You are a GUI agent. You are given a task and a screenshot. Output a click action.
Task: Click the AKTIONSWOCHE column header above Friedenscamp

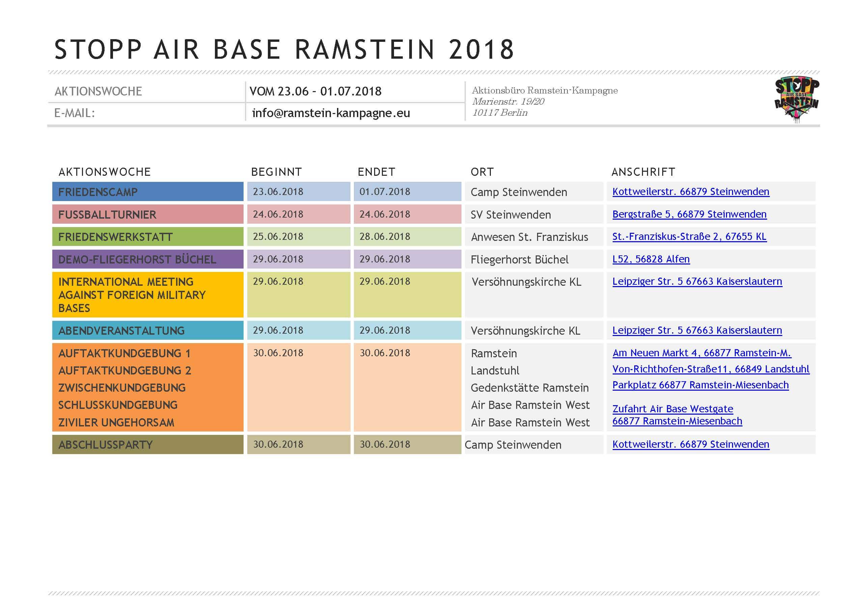click(x=105, y=172)
